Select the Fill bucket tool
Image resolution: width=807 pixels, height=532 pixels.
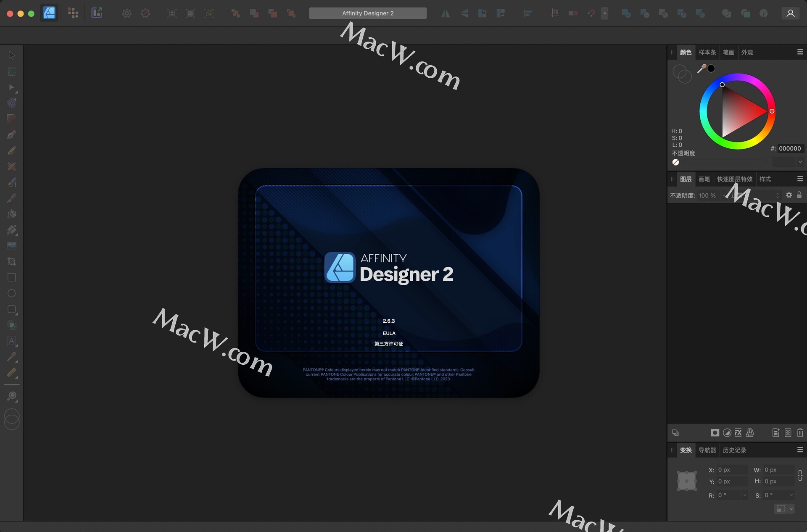tap(12, 214)
